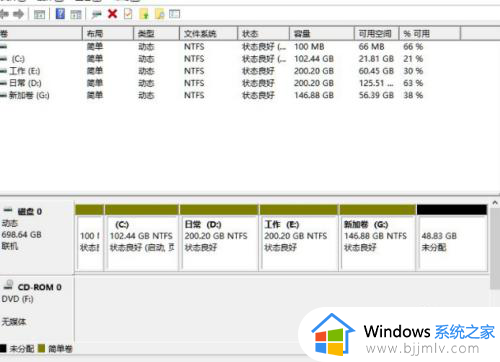Click the 66 MB free space cell

click(x=371, y=47)
